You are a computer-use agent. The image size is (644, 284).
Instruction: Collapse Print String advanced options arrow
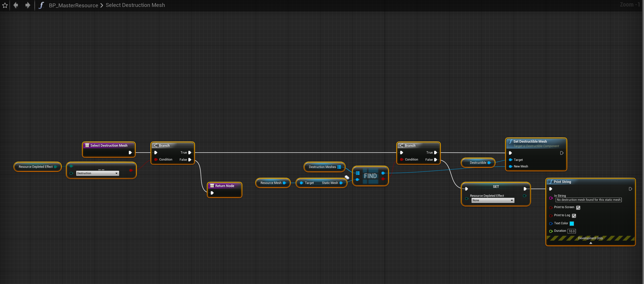click(x=590, y=243)
